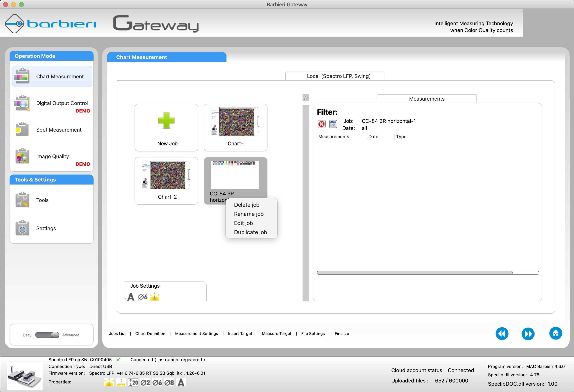Image resolution: width=574 pixels, height=392 pixels.
Task: Click the Ø6 aperture icon in Job Settings
Action: point(143,297)
